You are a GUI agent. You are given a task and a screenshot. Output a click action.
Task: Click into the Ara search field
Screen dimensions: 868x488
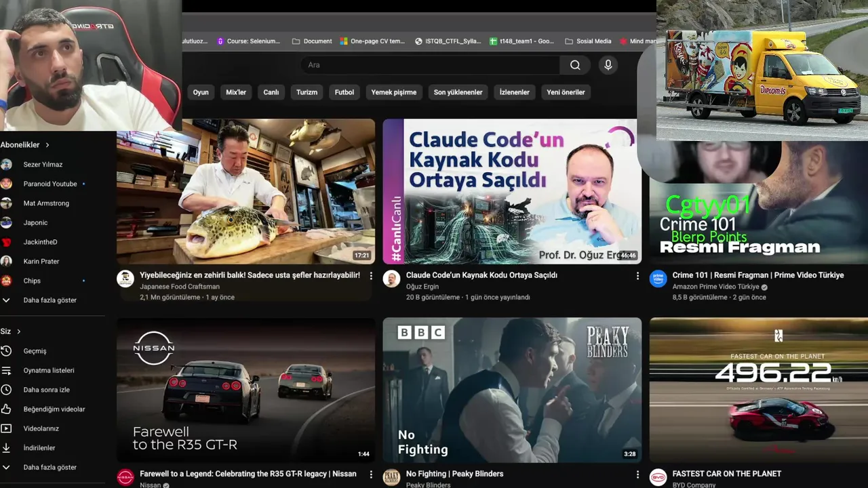(431, 65)
